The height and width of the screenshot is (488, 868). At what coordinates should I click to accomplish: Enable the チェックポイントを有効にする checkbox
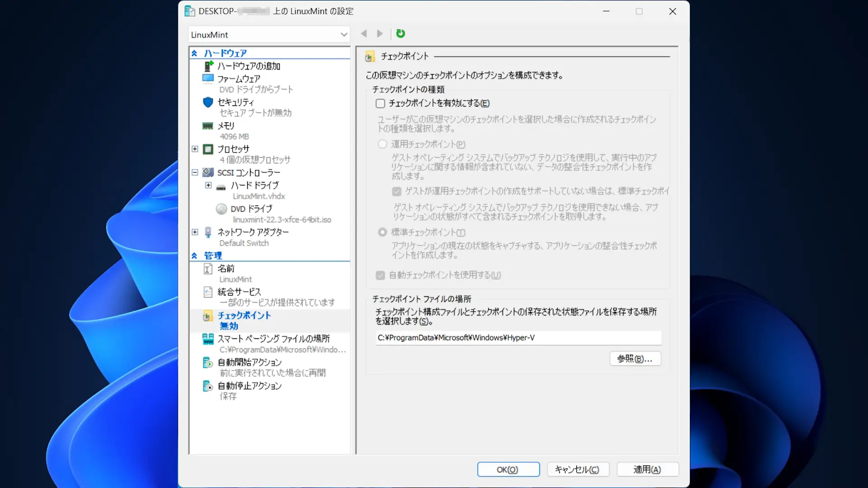[381, 103]
